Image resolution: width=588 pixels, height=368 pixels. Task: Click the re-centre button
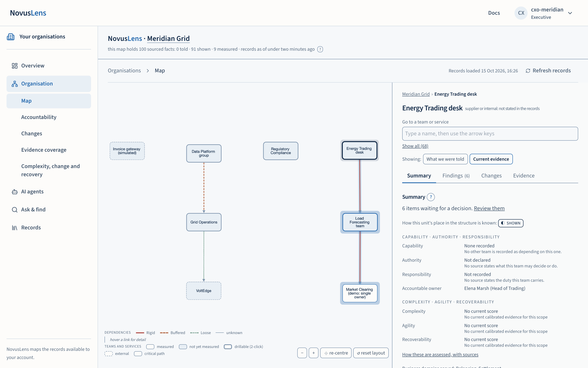pos(336,353)
